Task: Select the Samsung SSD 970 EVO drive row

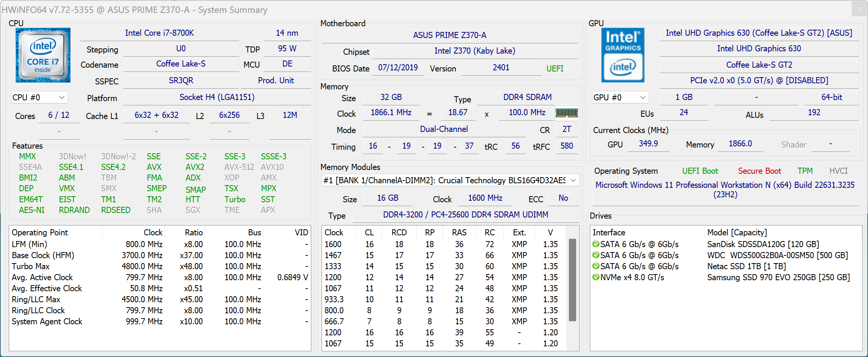Action: 778,277
